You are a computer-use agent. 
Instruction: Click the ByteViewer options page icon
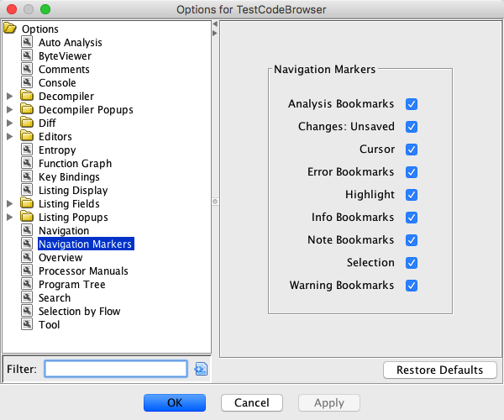(26, 56)
